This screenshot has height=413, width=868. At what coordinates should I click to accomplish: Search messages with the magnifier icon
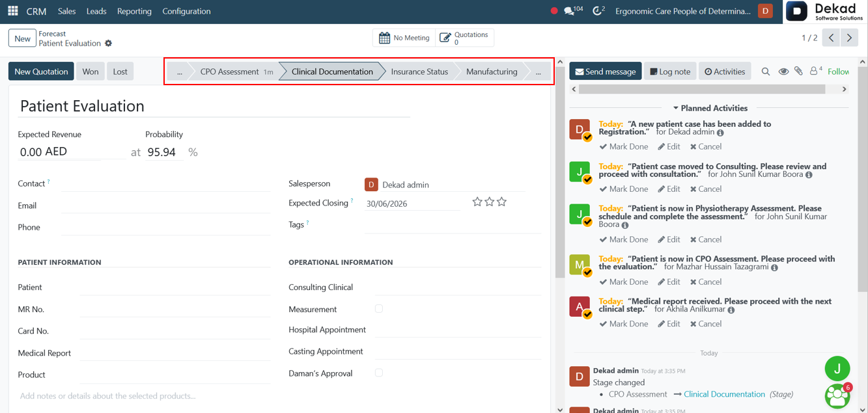pyautogui.click(x=766, y=72)
